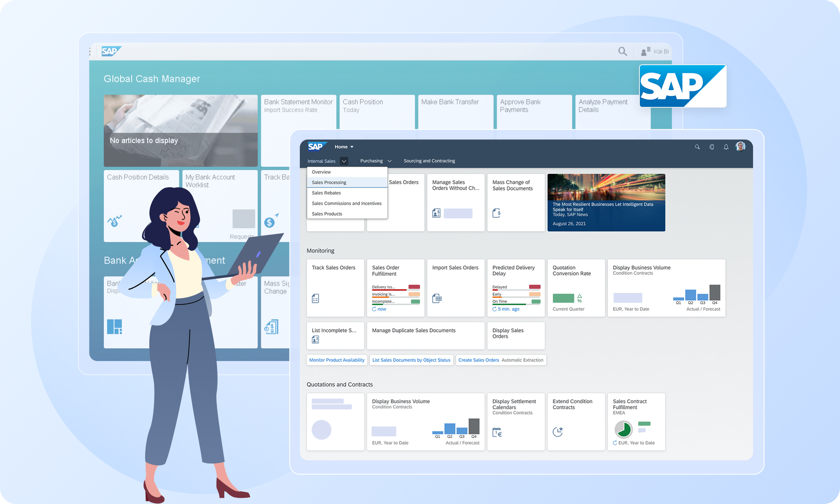Open the Kai Bi user icon
The width and height of the screenshot is (840, 504).
(646, 51)
